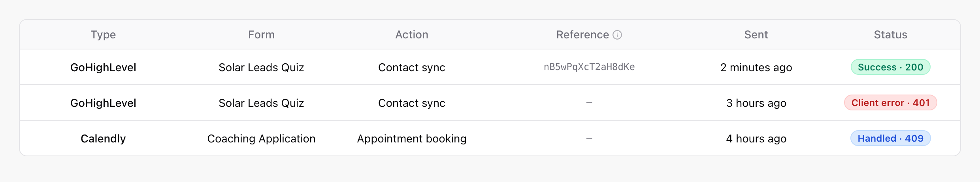Click Appointment booking action cell

412,138
